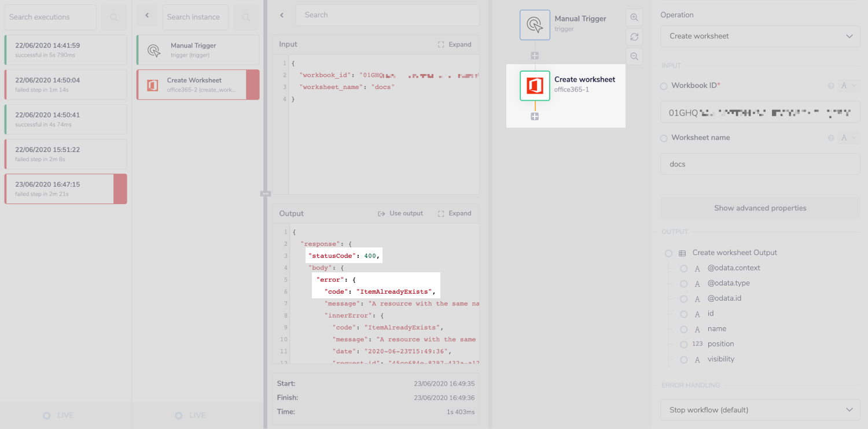Zoom out of the workflow canvas
The width and height of the screenshot is (868, 429).
pos(634,56)
